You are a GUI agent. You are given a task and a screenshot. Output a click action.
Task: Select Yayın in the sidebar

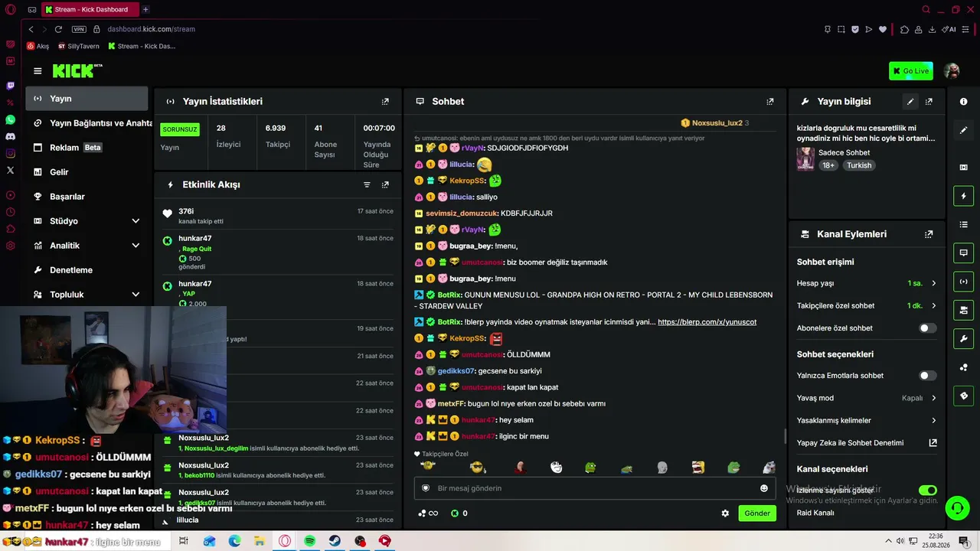pos(87,99)
